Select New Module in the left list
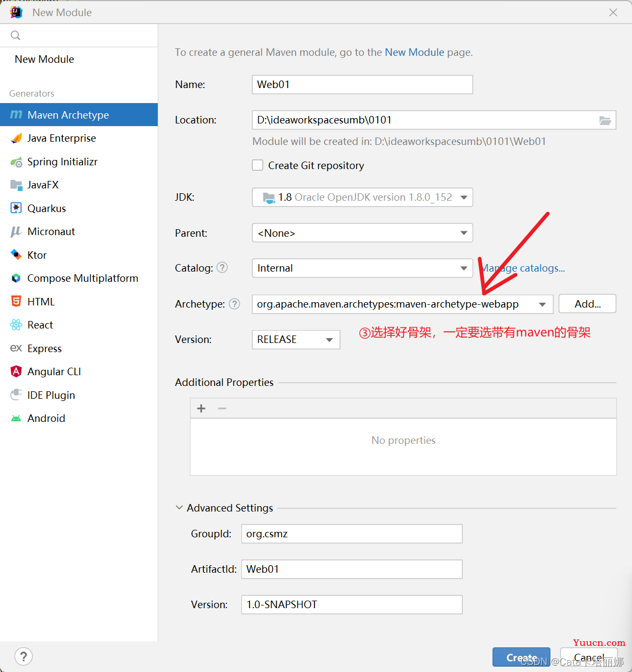632x672 pixels. [x=79, y=59]
